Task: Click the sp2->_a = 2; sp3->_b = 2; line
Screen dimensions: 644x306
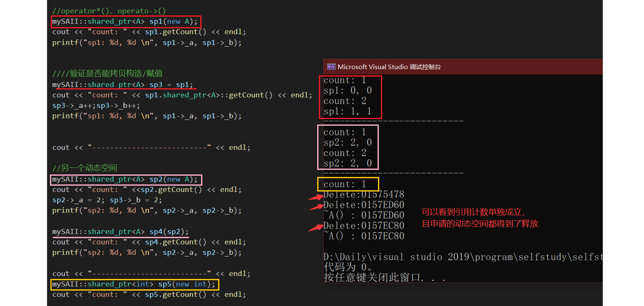Action: point(107,200)
